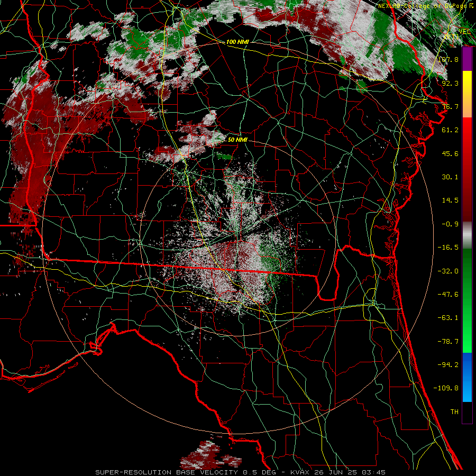Image resolution: width=476 pixels, height=476 pixels.
Task: Click the TH threshold label in legend
Action: coord(454,412)
